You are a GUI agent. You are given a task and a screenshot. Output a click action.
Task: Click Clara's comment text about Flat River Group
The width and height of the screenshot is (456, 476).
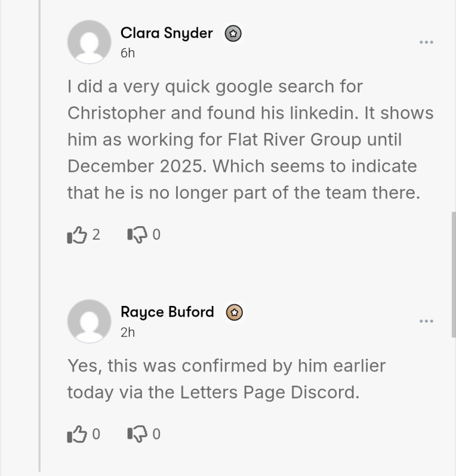250,139
